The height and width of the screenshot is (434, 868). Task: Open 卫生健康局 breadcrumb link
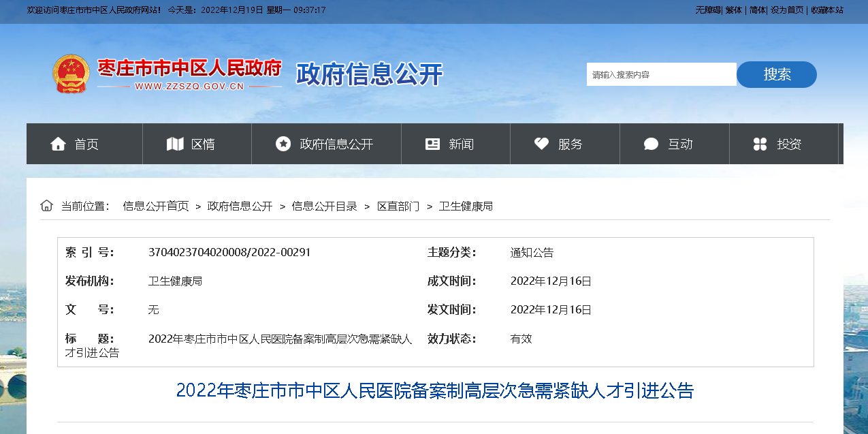click(x=466, y=206)
